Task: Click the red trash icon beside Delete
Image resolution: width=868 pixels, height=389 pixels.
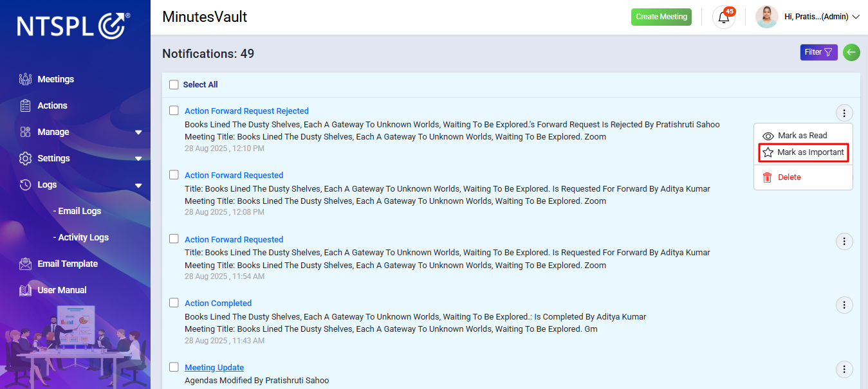Action: click(767, 177)
